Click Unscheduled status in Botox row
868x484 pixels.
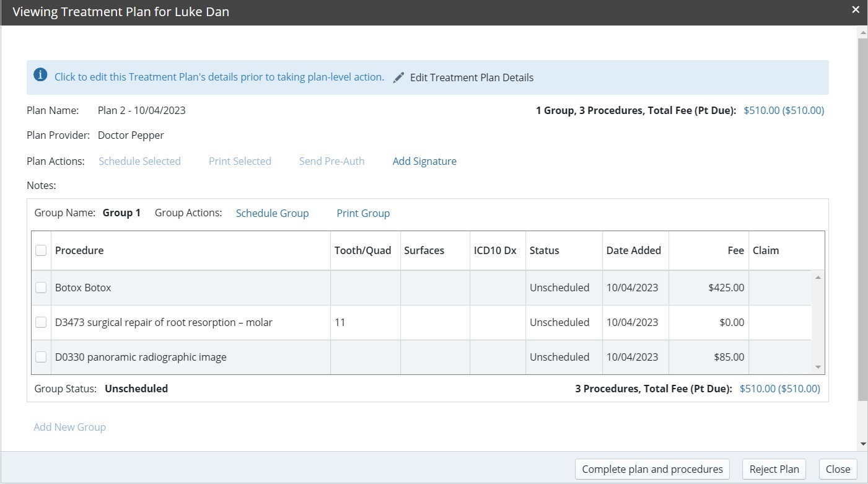(x=559, y=288)
